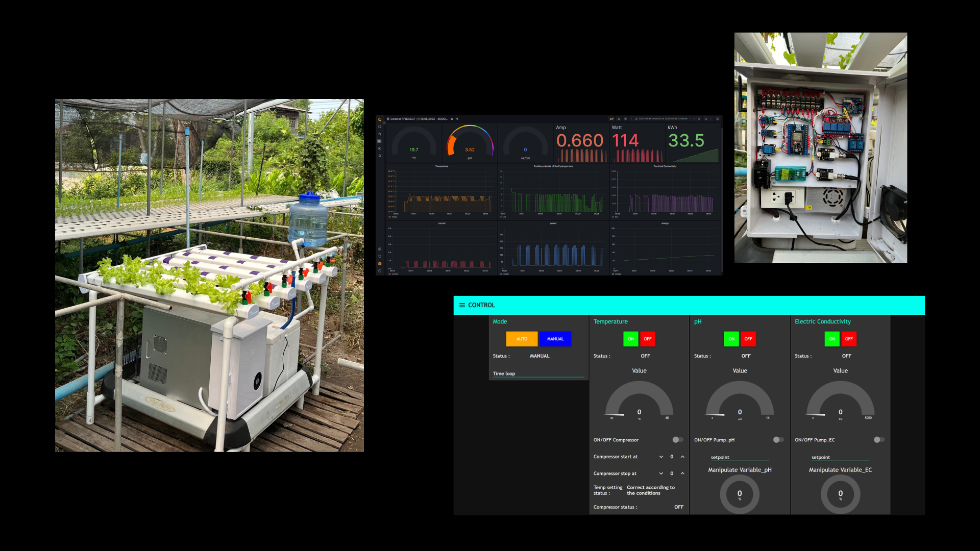Open the Dashboards grid icon in sidebar

pos(380,141)
